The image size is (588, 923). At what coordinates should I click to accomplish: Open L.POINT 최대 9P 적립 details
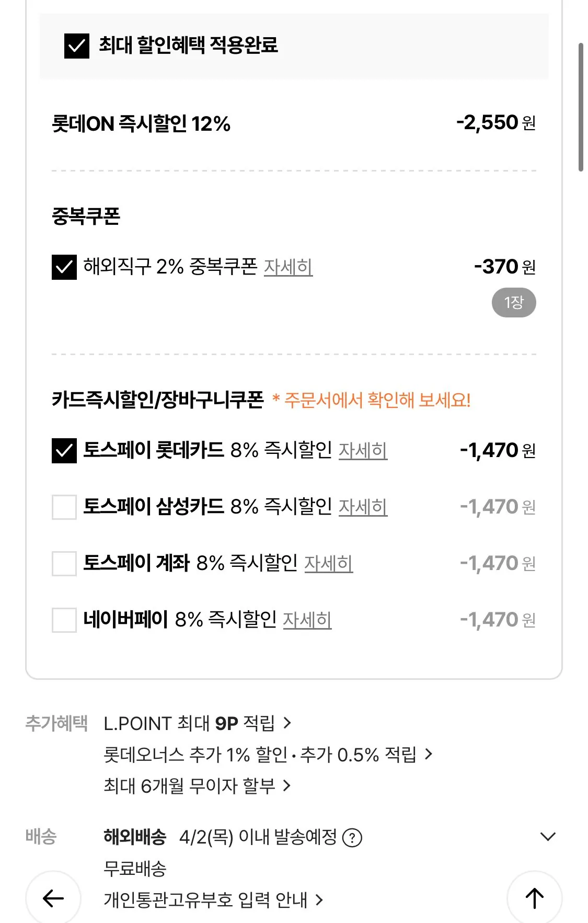pos(198,724)
